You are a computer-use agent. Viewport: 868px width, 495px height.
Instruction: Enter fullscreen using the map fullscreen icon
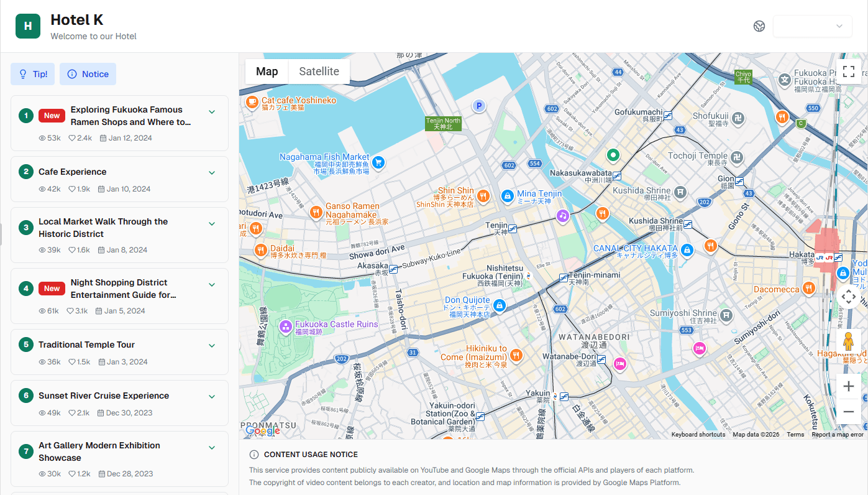point(849,72)
